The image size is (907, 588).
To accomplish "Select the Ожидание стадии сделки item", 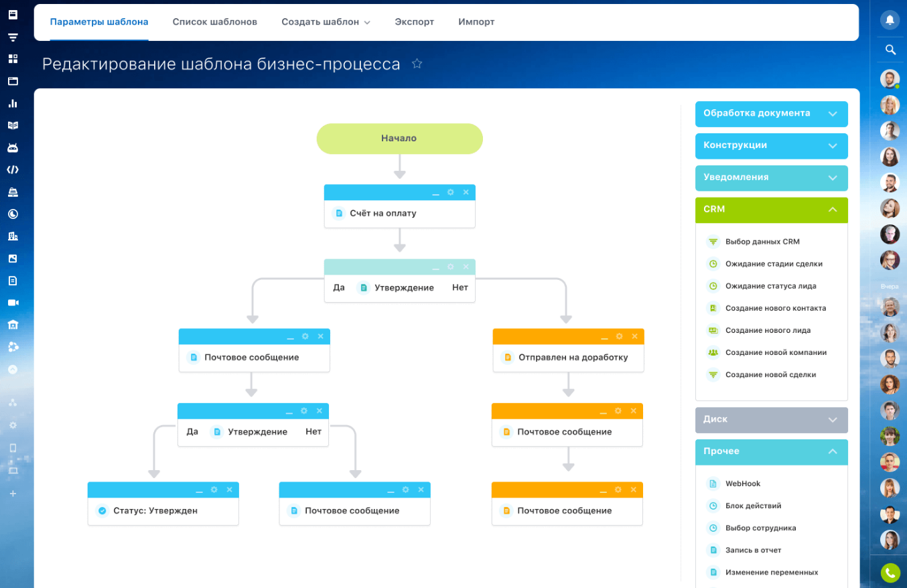I will (774, 264).
